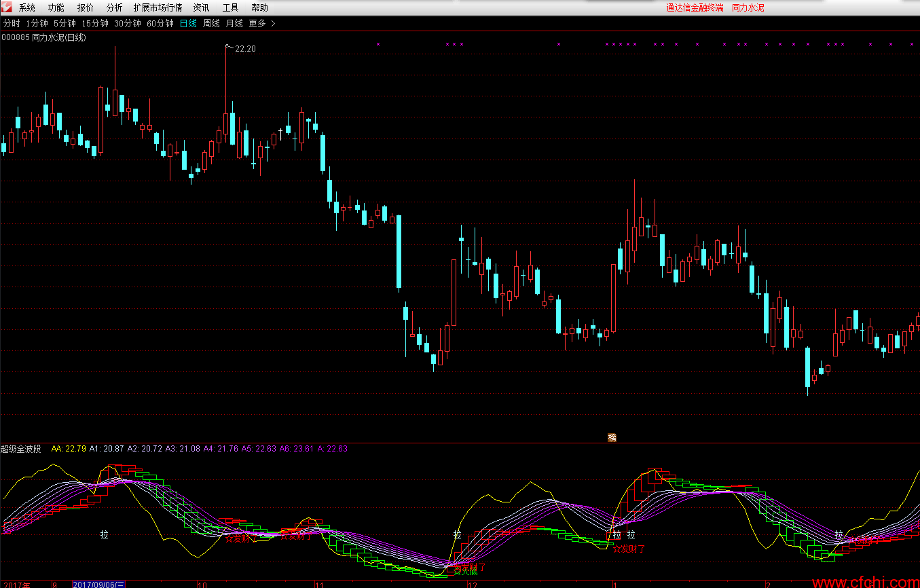The width and height of the screenshot is (920, 588).
Task: Click the 22.20 high price label
Action: point(245,49)
